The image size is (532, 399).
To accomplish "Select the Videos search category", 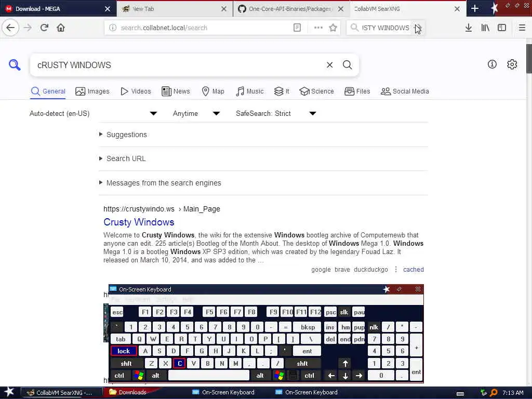I will point(136,91).
